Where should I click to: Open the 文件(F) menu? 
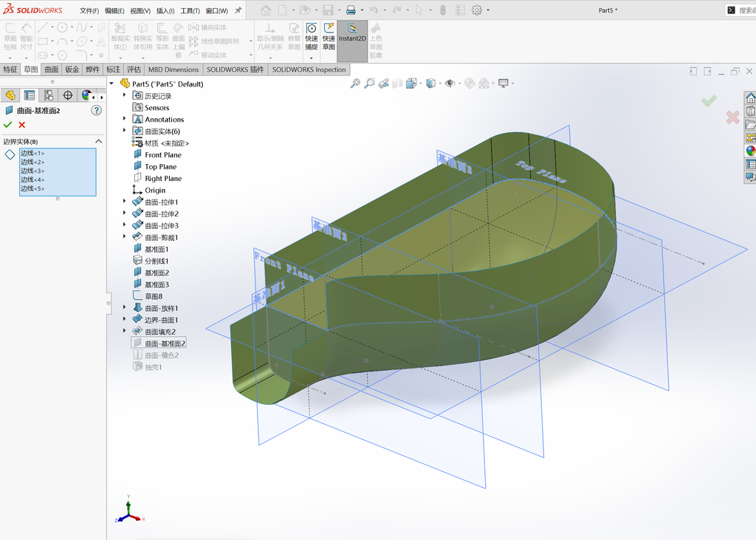tap(89, 10)
